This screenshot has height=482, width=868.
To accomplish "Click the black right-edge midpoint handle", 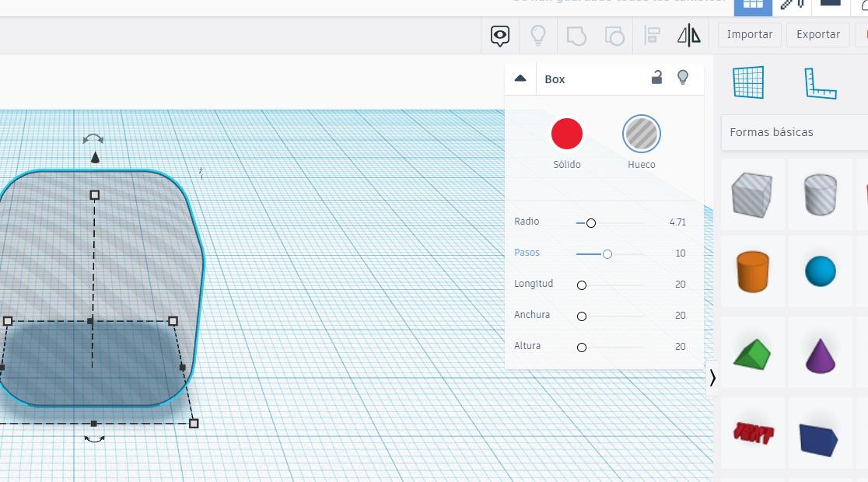I will pyautogui.click(x=183, y=367).
